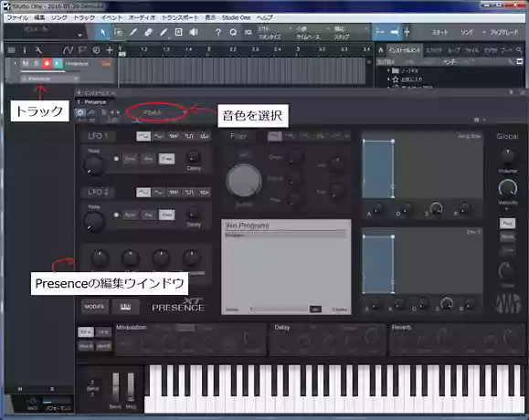Click the wrench options icon above tracks
Image resolution: width=529 pixels, height=420 pixels.
tap(38, 50)
